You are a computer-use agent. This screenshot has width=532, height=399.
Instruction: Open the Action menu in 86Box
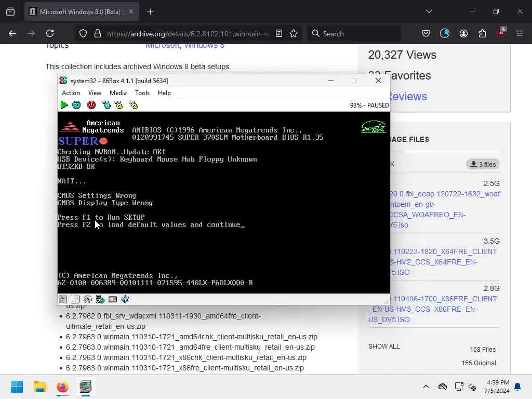(x=71, y=93)
